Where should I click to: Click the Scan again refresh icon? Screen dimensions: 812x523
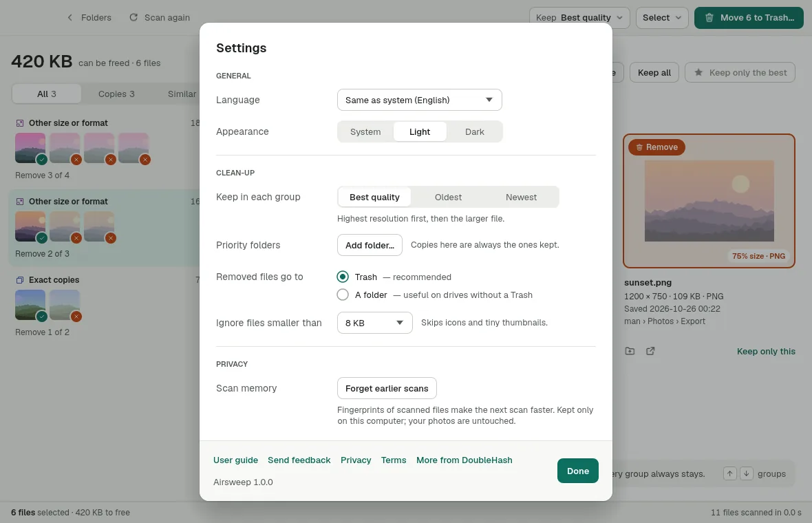pos(133,18)
